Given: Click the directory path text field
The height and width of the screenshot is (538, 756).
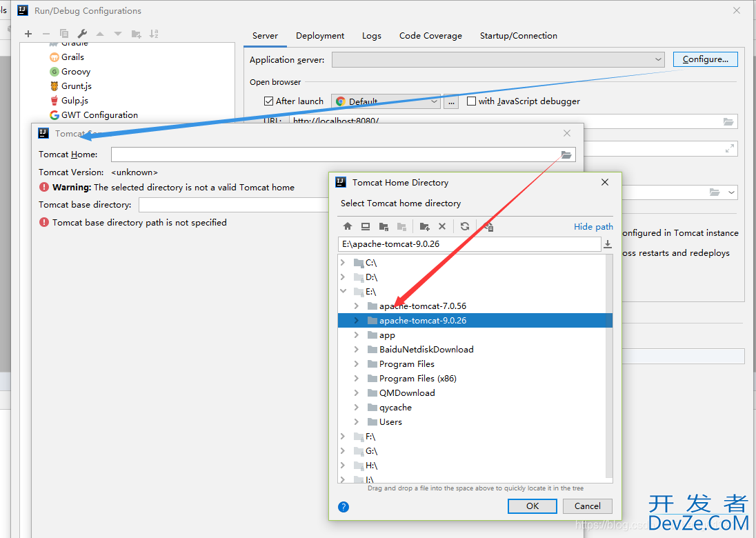Looking at the screenshot, I should pos(470,244).
